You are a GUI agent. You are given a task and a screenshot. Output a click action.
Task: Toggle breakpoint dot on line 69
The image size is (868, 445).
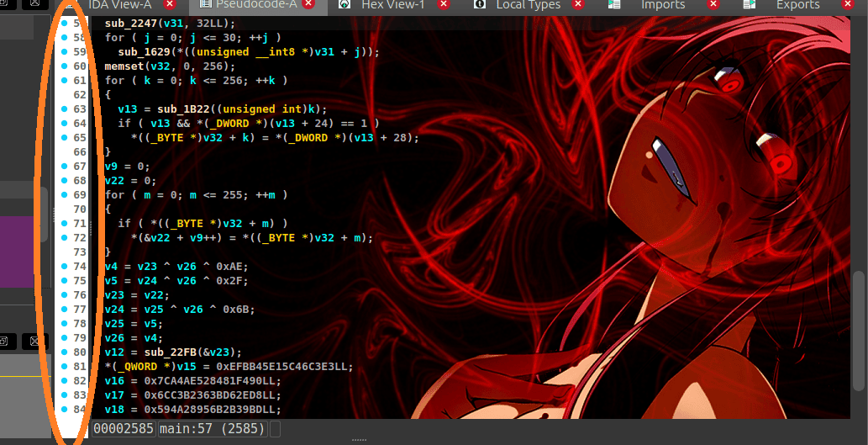64,194
